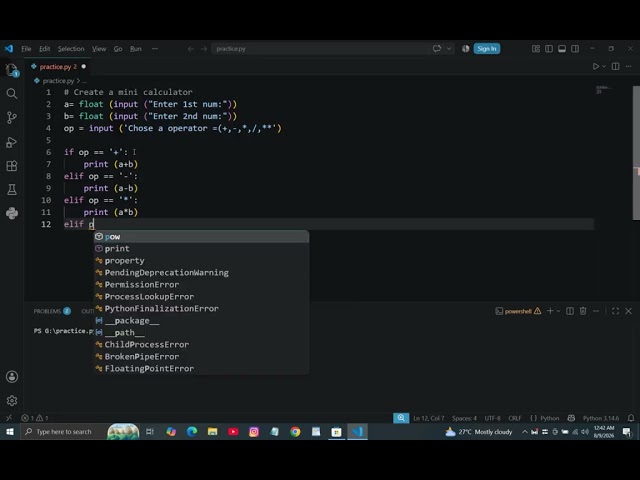Choose the pow suggestion

pos(201,237)
